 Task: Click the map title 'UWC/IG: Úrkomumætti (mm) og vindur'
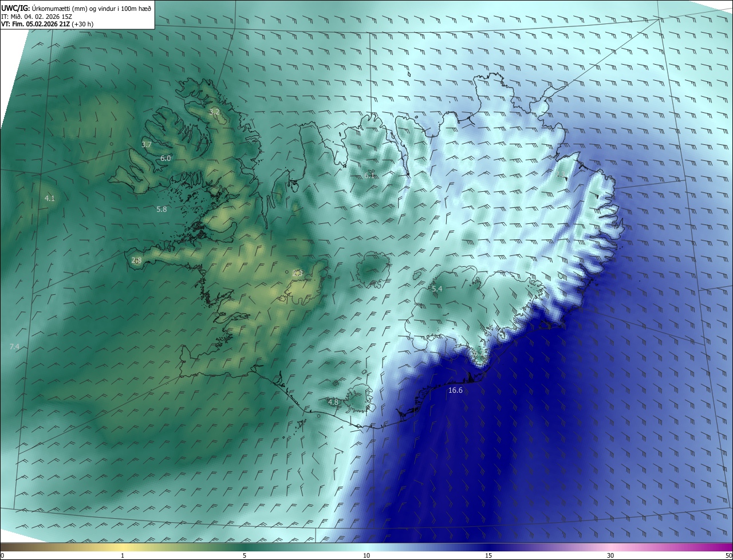coord(76,8)
